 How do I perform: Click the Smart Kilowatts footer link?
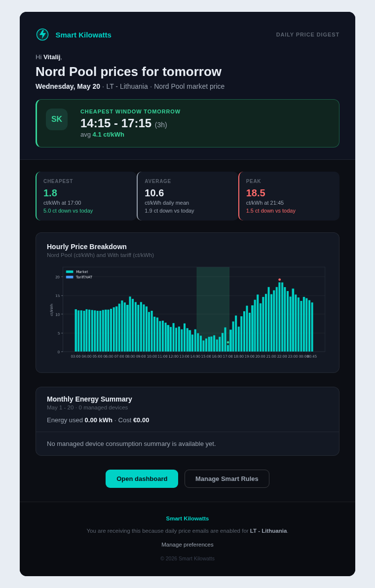[x=187, y=518]
